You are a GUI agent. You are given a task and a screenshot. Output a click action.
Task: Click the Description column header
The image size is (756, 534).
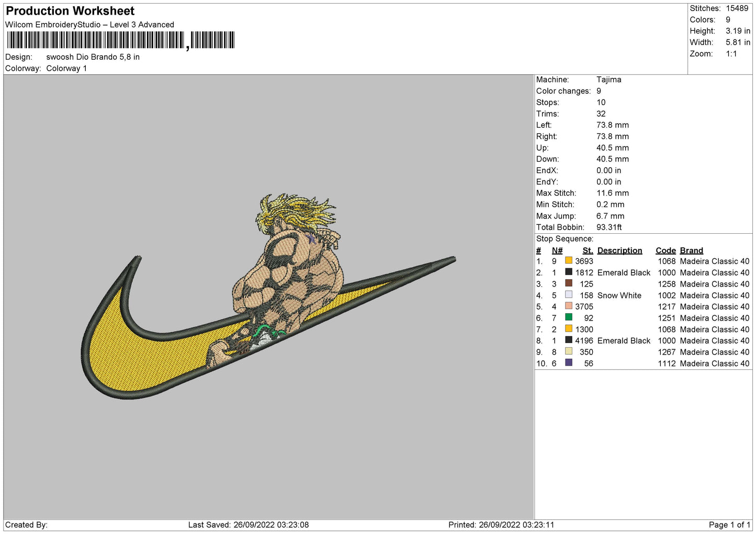[x=619, y=251]
